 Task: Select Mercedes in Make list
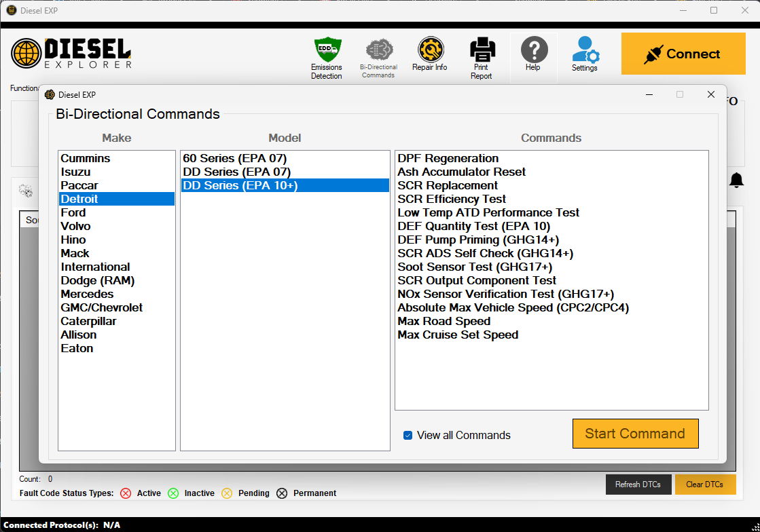(x=116, y=294)
